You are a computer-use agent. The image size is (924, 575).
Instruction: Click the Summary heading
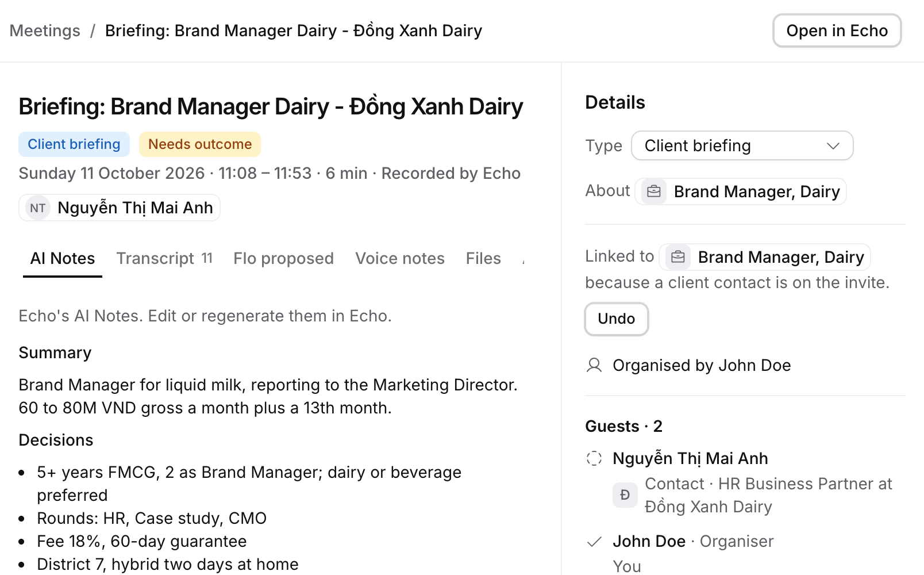55,352
